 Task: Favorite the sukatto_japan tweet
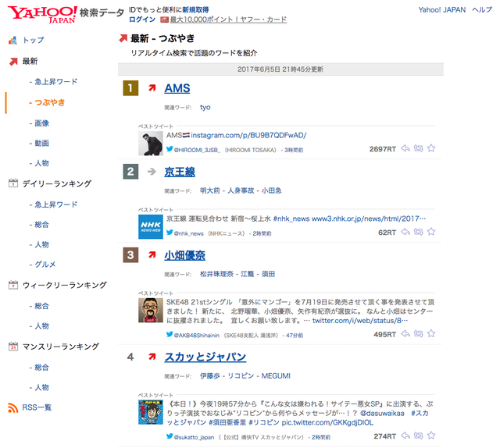431,436
